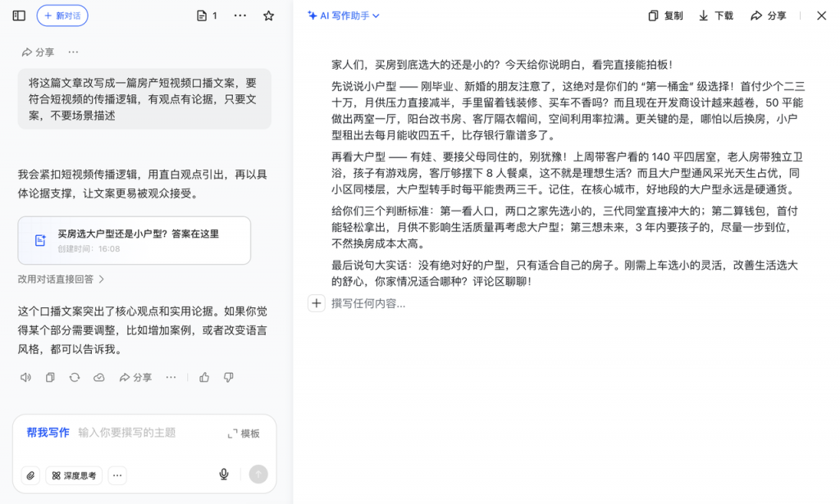Click the user prompt message bubble
The width and height of the screenshot is (840, 504).
144,99
